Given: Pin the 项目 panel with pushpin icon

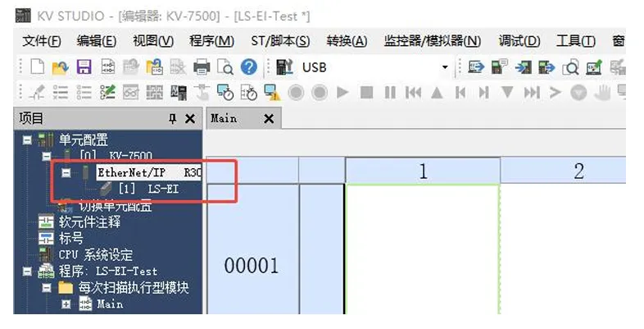Looking at the screenshot, I should pyautogui.click(x=173, y=119).
